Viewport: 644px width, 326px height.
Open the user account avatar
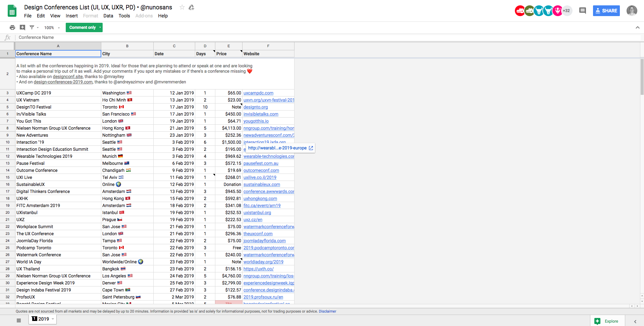coord(632,11)
